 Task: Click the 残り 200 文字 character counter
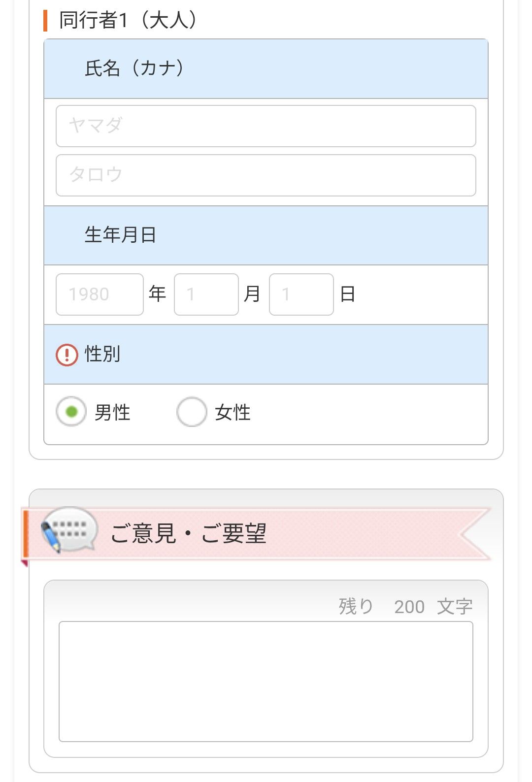pyautogui.click(x=405, y=607)
